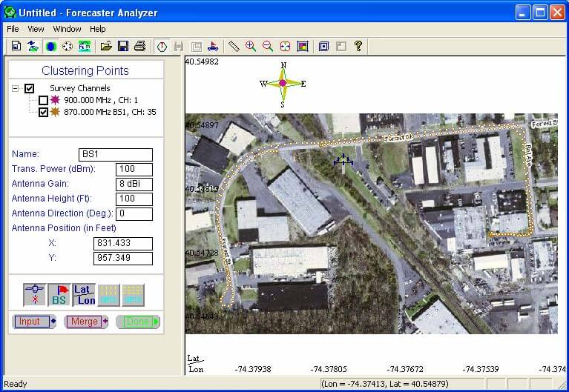Click the inward-arrows fit view icon
The width and height of the screenshot is (569, 392).
coord(285,46)
